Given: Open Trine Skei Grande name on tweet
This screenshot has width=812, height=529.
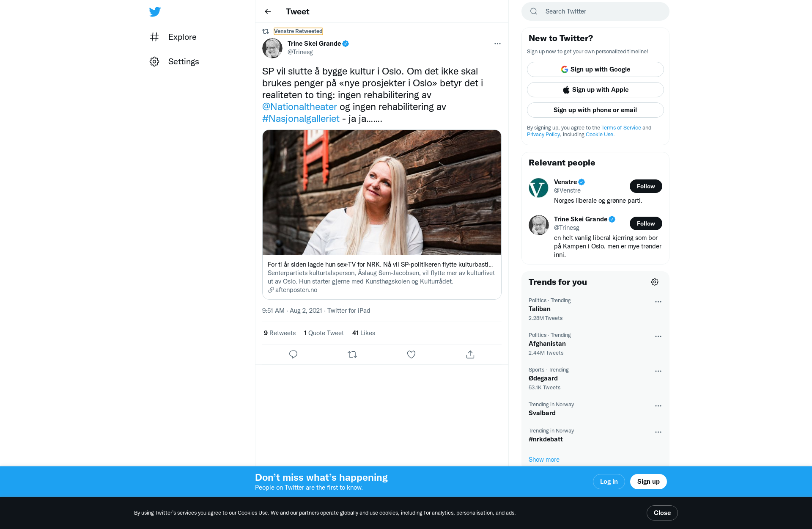Looking at the screenshot, I should pyautogui.click(x=314, y=44).
